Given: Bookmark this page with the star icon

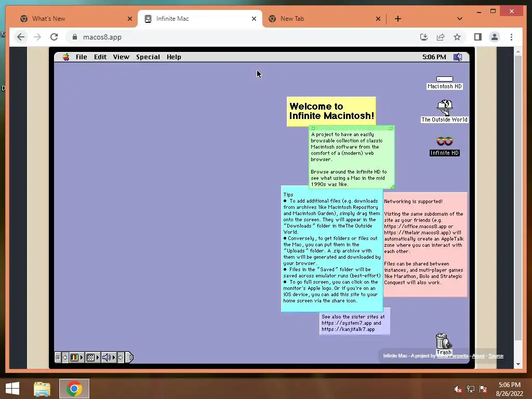Looking at the screenshot, I should 457,37.
